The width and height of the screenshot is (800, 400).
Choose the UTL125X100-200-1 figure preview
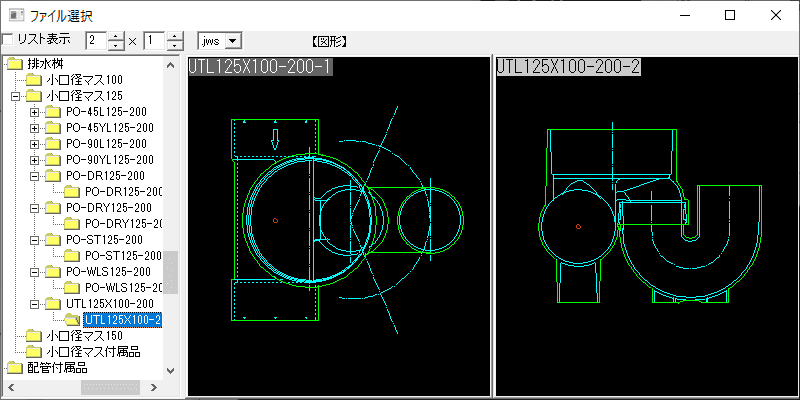(x=339, y=226)
